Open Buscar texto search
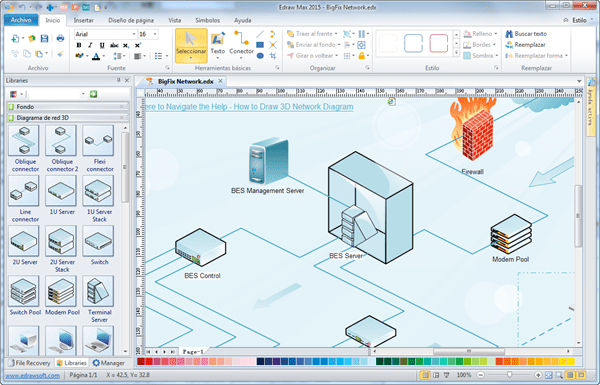The image size is (600, 385). coord(526,34)
